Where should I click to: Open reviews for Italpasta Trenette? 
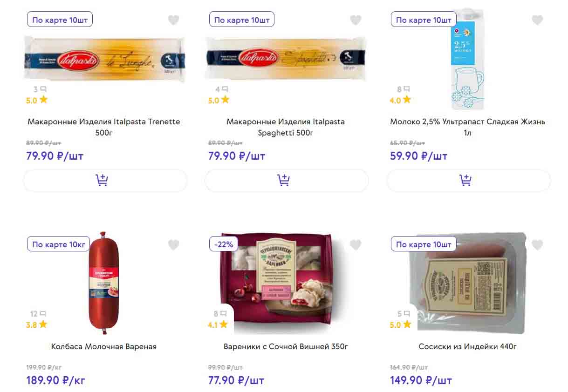pyautogui.click(x=40, y=89)
